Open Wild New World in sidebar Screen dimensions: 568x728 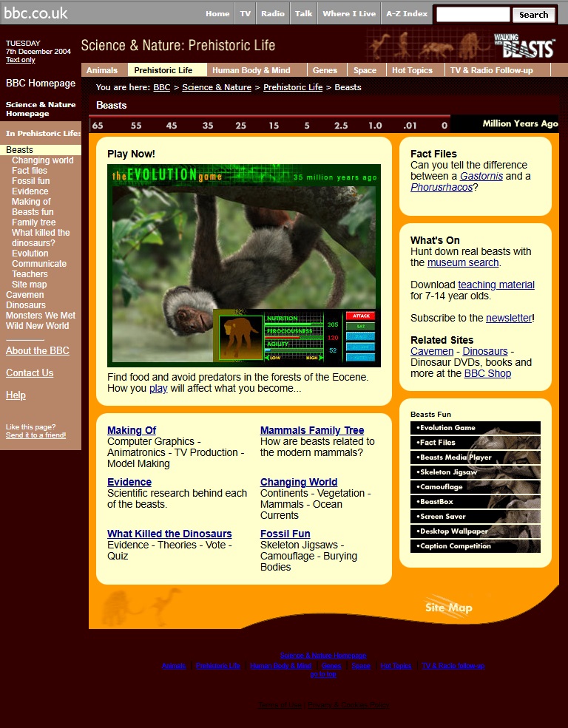point(37,326)
